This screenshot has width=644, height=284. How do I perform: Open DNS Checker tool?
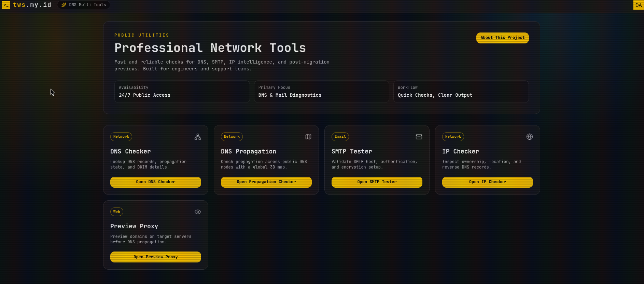(x=156, y=182)
